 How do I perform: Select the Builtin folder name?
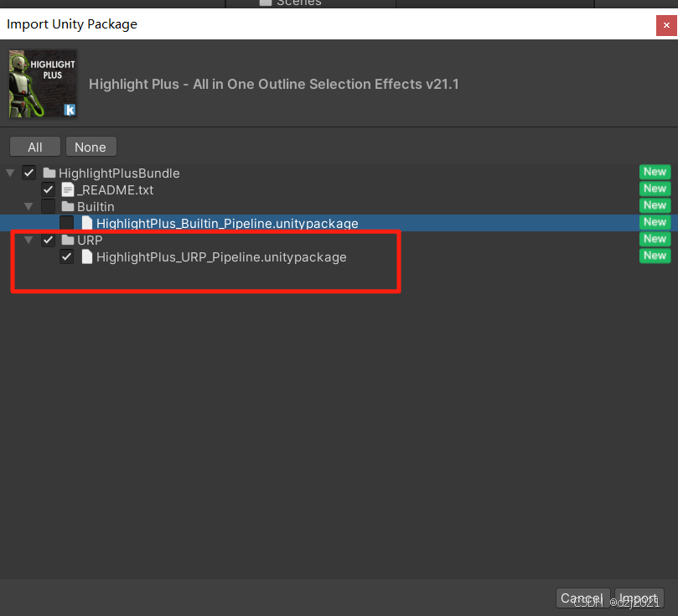pyautogui.click(x=96, y=207)
